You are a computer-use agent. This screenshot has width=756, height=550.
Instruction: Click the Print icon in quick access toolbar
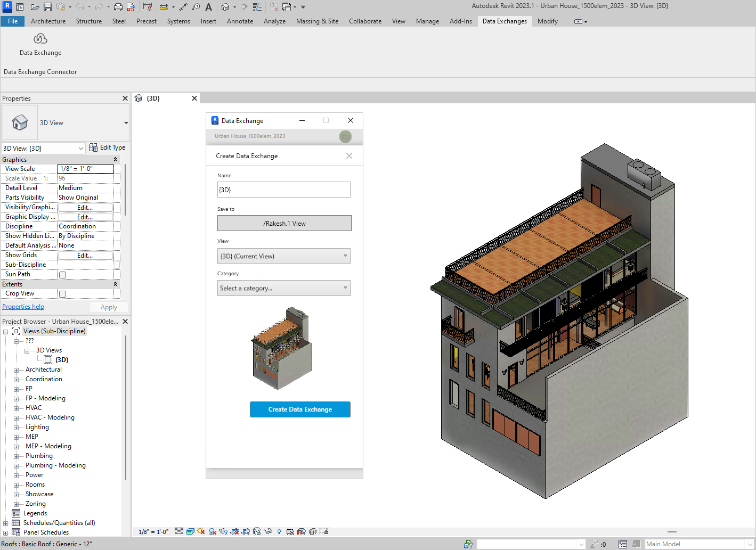pyautogui.click(x=118, y=7)
